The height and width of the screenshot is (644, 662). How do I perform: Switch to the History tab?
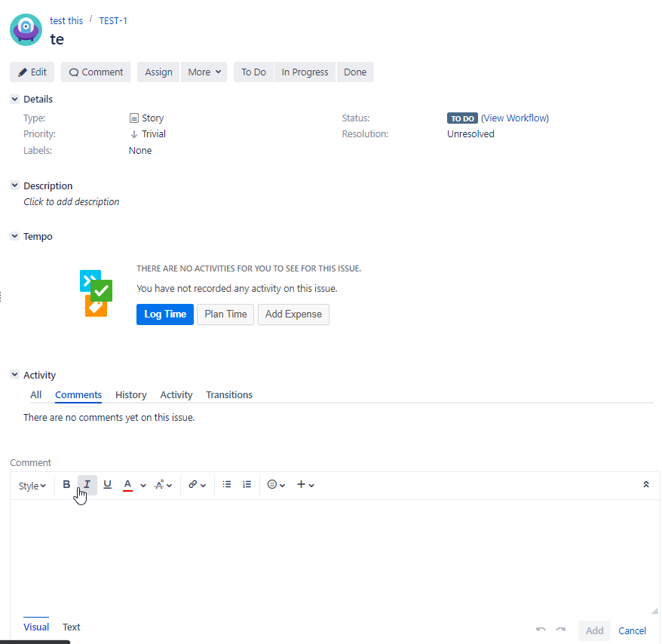[x=130, y=394]
